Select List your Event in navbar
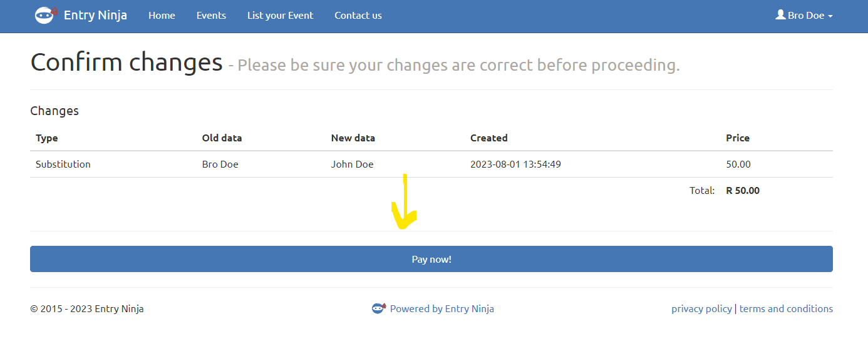The height and width of the screenshot is (339, 868). tap(280, 16)
